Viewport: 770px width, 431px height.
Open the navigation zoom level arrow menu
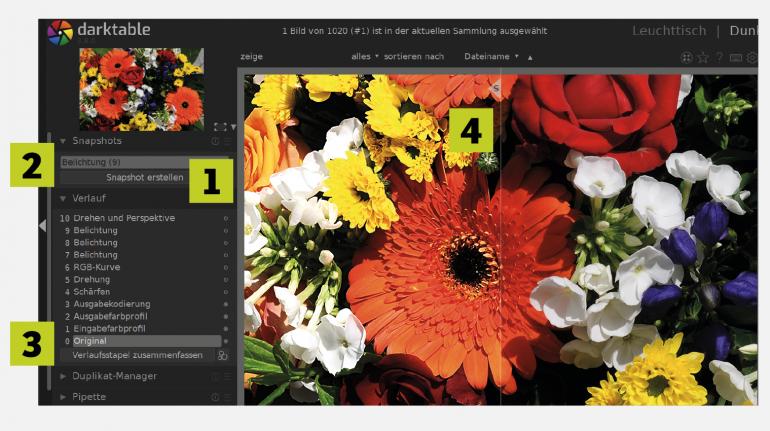click(x=233, y=127)
